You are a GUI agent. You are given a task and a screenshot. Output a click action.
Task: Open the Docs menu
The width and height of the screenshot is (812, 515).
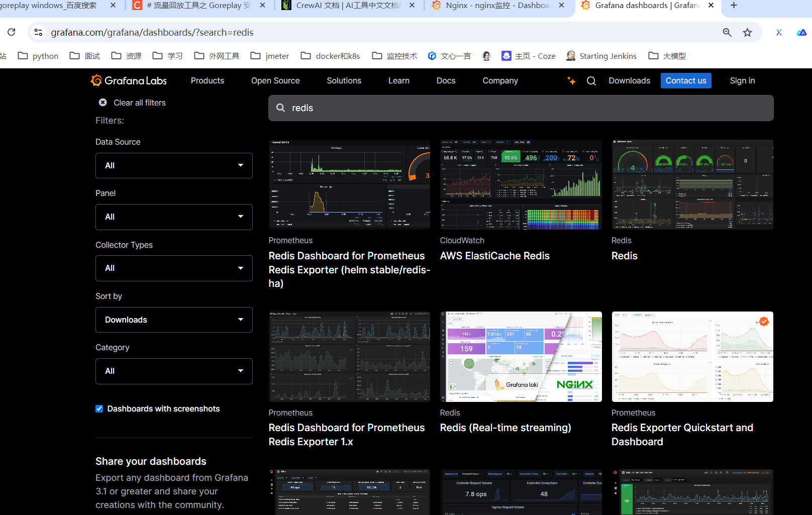[x=446, y=80]
